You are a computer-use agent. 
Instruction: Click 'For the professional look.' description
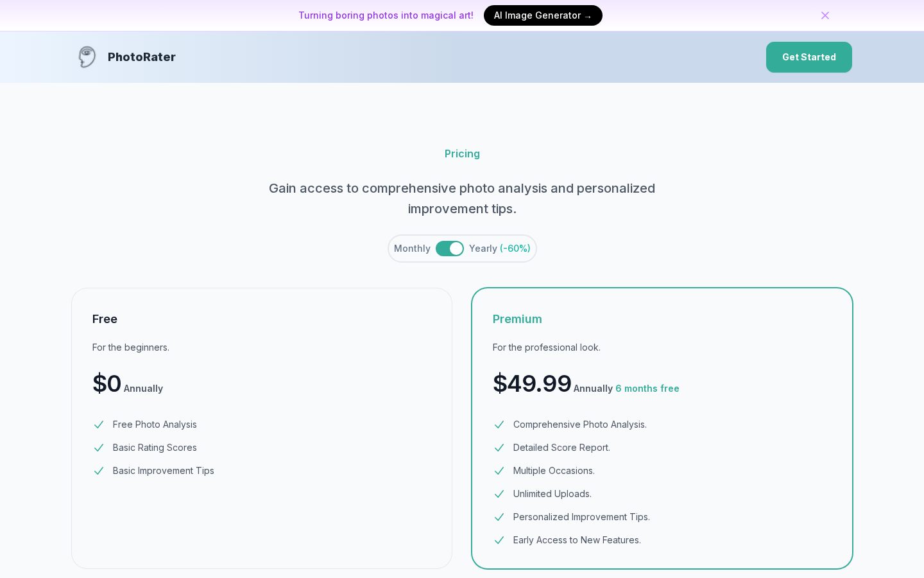click(547, 347)
